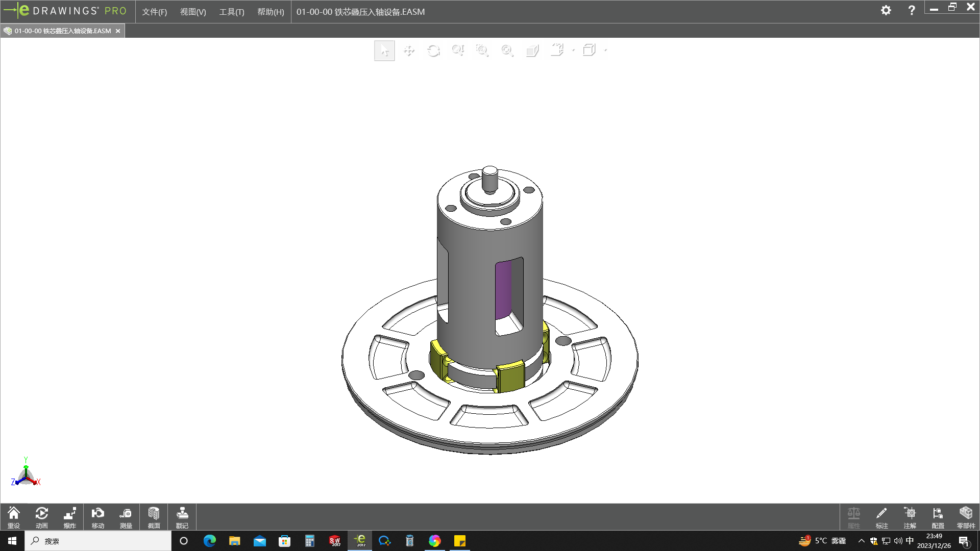Open the clock showing 23:49
Viewport: 980px width, 551px height.
tap(934, 541)
